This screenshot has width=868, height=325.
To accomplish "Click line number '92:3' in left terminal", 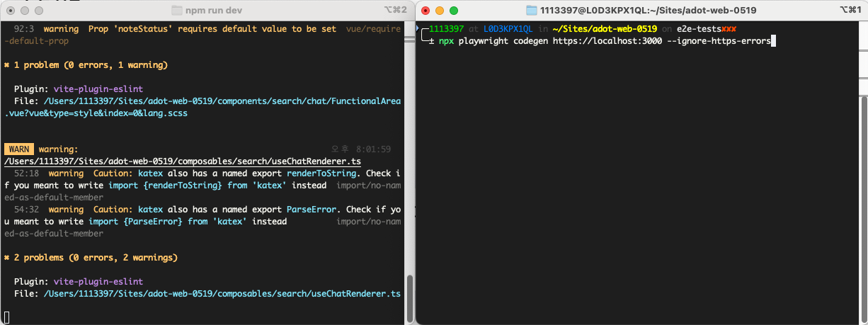I will [x=24, y=29].
